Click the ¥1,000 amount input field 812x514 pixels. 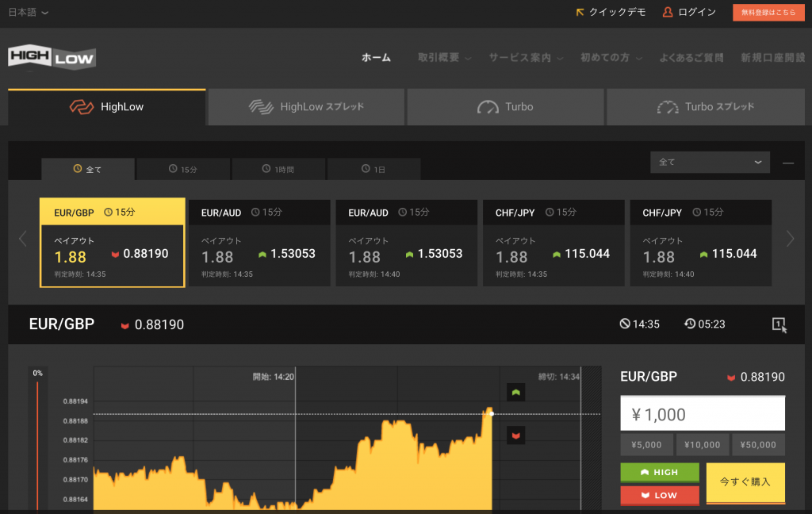point(703,413)
